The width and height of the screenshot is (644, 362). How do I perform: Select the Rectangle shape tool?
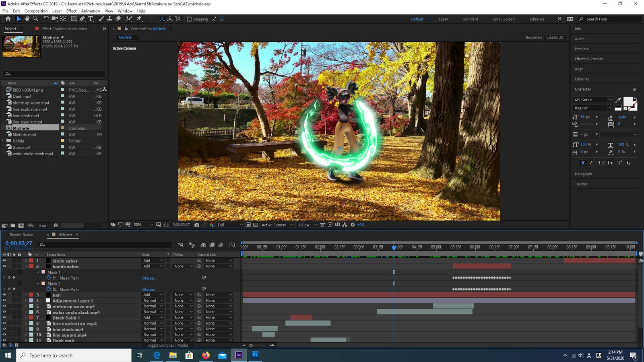point(74,19)
